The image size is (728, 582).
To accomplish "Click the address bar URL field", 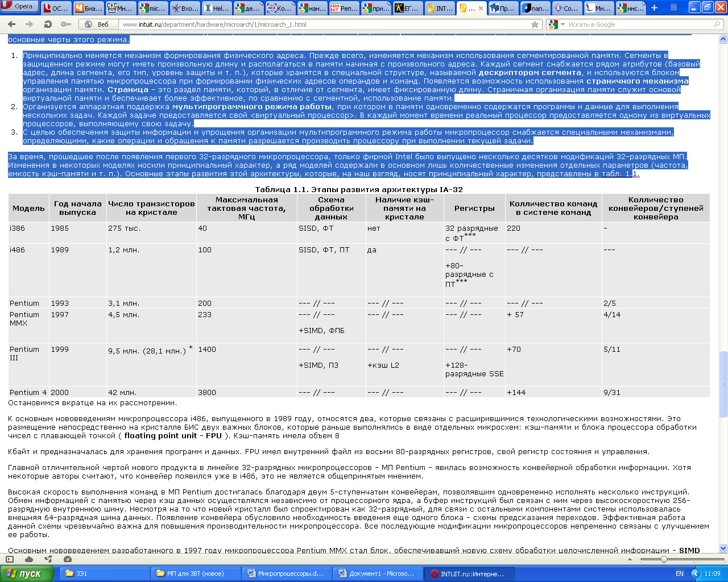I will (324, 24).
